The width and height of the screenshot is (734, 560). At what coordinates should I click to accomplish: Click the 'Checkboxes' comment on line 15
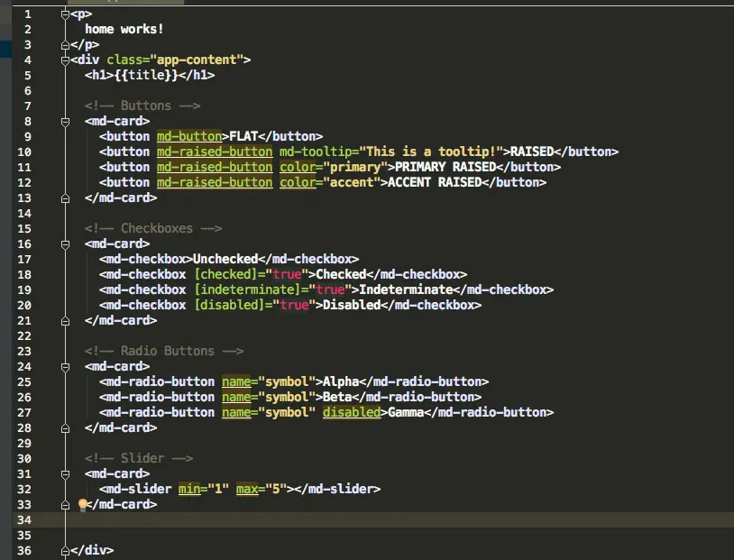click(x=153, y=228)
